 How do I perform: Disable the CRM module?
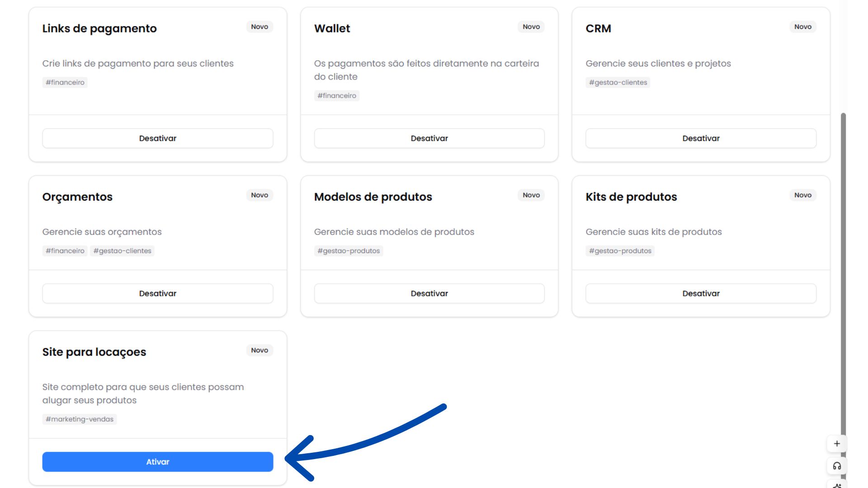701,138
